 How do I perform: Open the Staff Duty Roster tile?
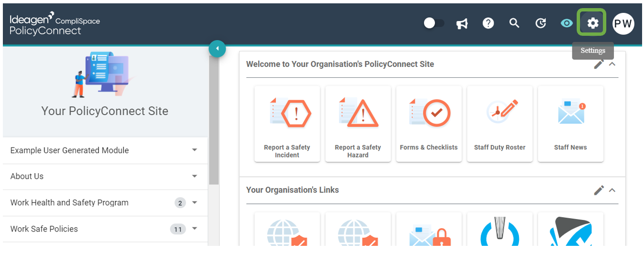[x=500, y=124]
